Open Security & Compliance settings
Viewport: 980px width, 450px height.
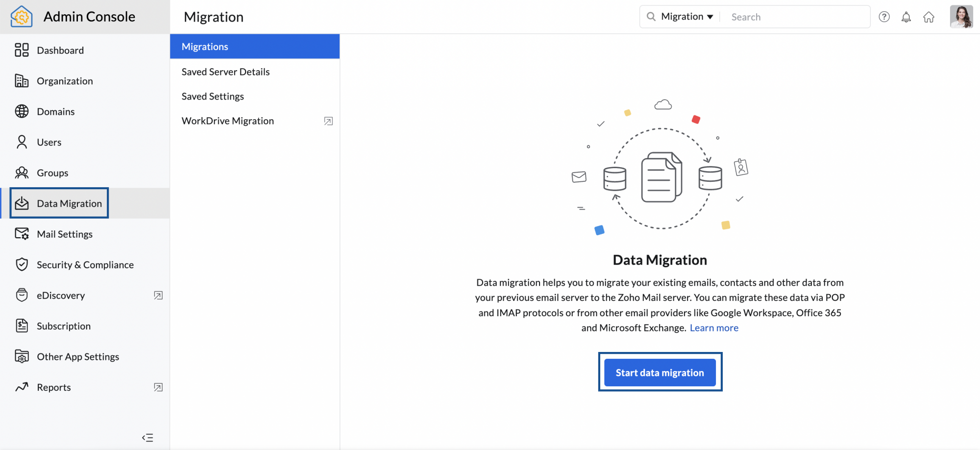tap(85, 264)
